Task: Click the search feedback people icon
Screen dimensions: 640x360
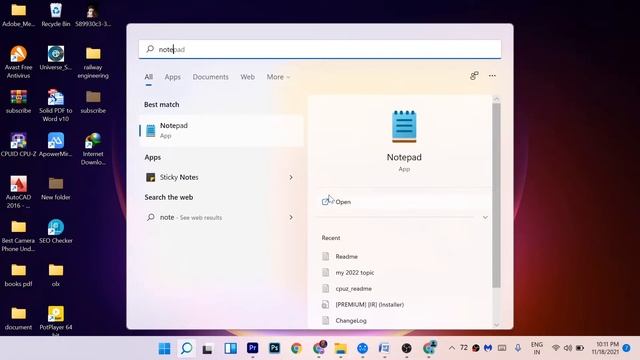Action: tap(474, 76)
